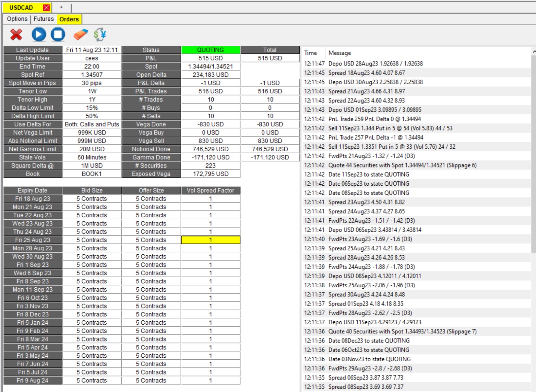This screenshot has width=536, height=392.
Task: Select log entry Depo USD 28Aug23 1.92638
Action: click(416, 63)
